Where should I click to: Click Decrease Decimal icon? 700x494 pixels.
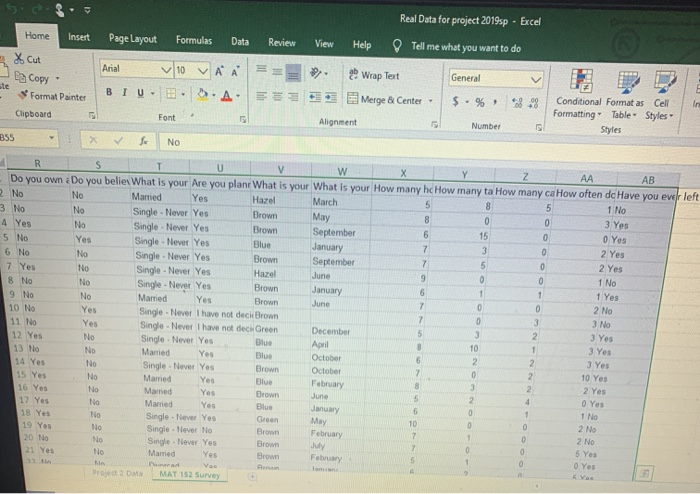[533, 103]
